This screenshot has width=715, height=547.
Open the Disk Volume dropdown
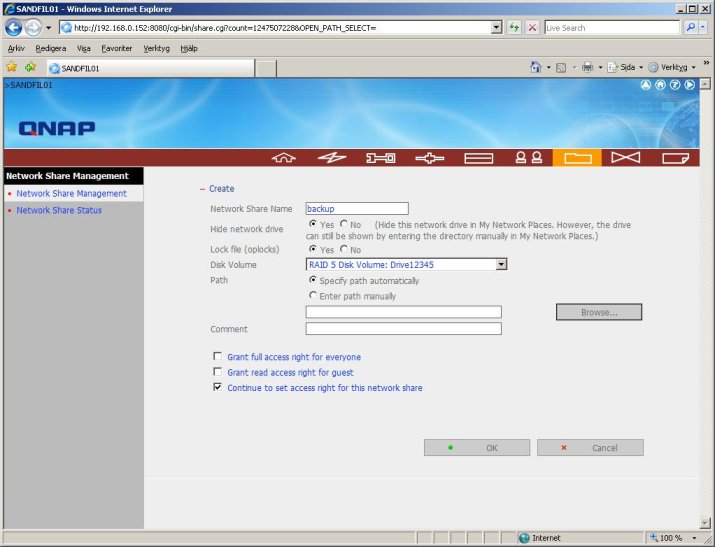(x=501, y=265)
